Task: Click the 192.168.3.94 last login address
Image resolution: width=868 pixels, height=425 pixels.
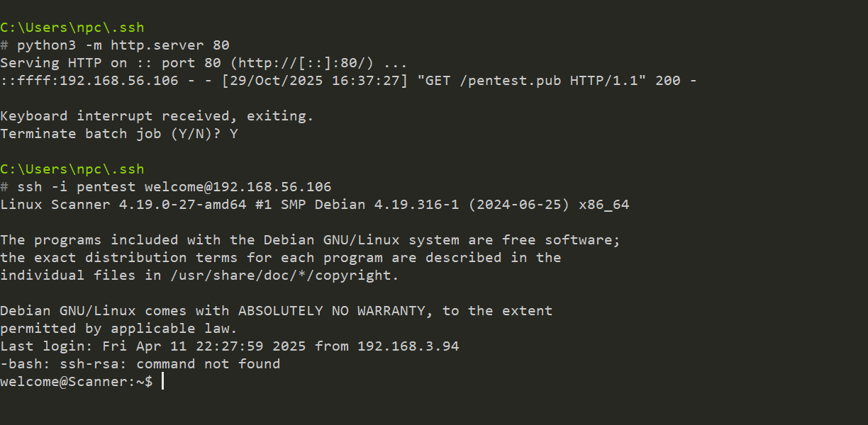Action: tap(408, 346)
